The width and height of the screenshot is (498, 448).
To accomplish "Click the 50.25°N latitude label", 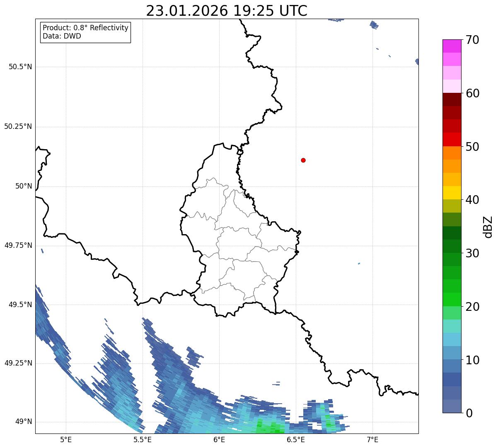I will click(x=18, y=126).
